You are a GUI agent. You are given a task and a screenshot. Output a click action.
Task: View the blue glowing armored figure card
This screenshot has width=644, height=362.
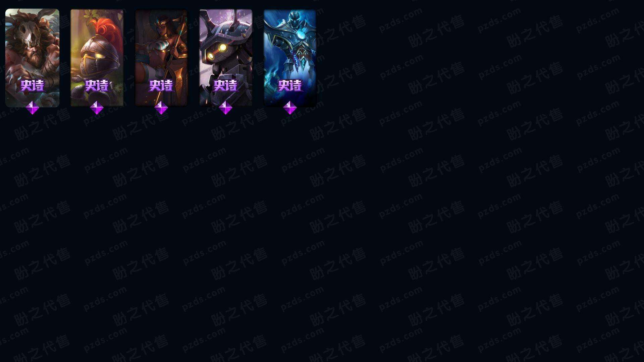coord(290,58)
